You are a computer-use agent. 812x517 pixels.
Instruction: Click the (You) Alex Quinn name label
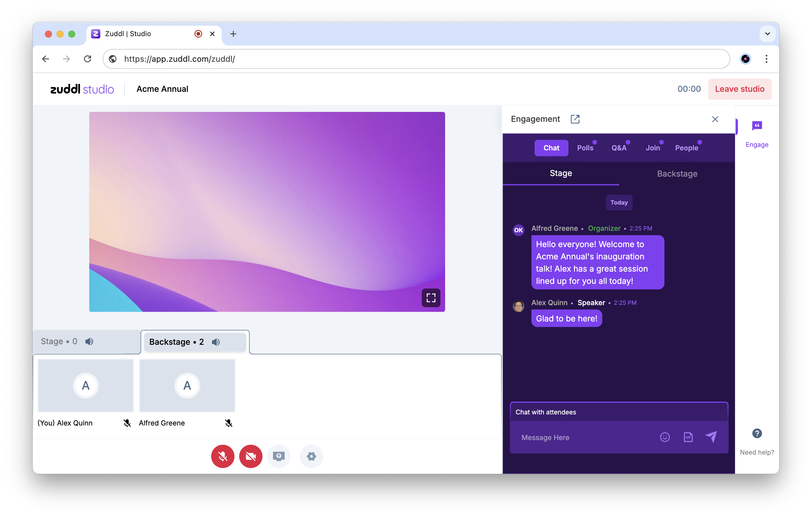click(65, 423)
